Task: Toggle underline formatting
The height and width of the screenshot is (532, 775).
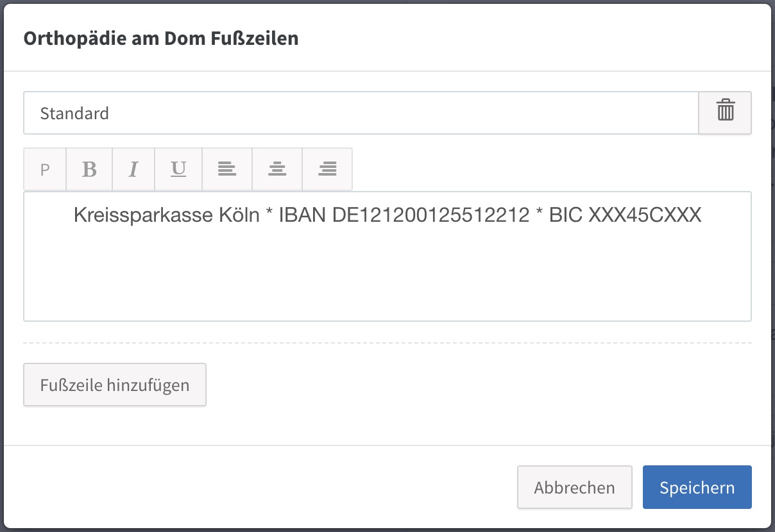Action: tap(178, 169)
